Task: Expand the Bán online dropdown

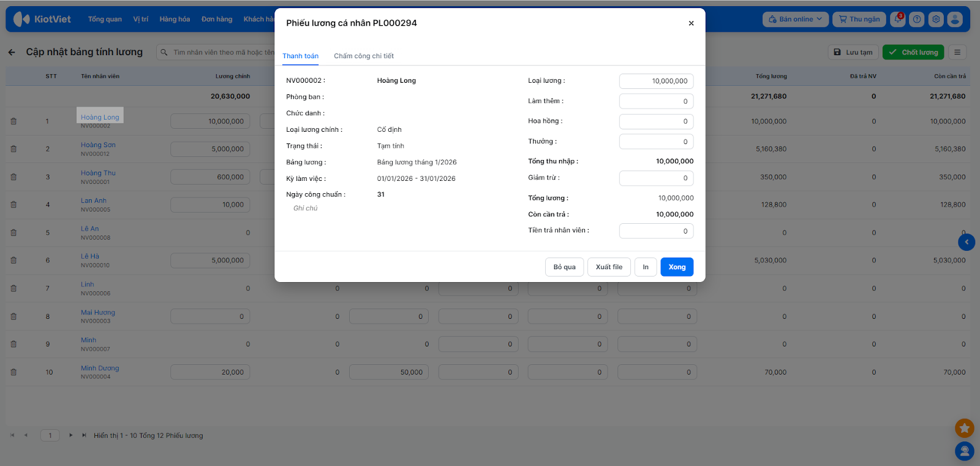Action: pos(796,19)
